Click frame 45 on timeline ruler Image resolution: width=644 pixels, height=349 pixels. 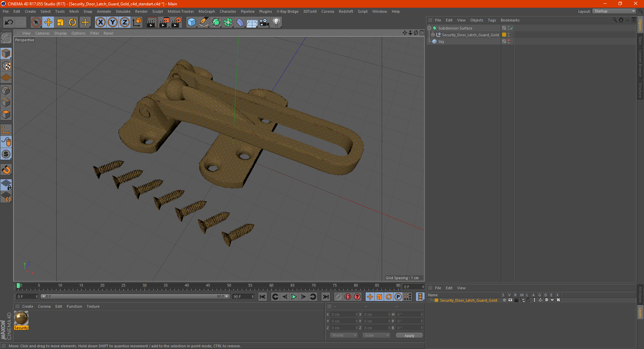coord(208,286)
